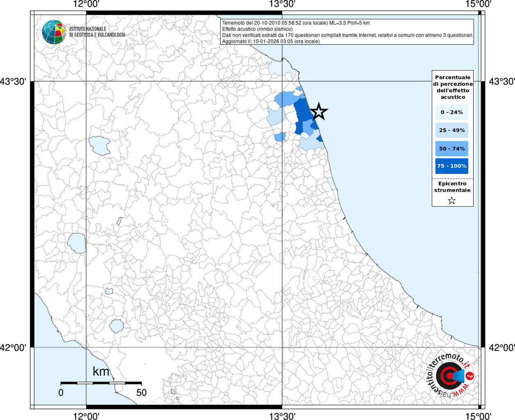This screenshot has width=515, height=420.
Task: Click the 25 - 49% legend swatch
Action: pyautogui.click(x=452, y=130)
